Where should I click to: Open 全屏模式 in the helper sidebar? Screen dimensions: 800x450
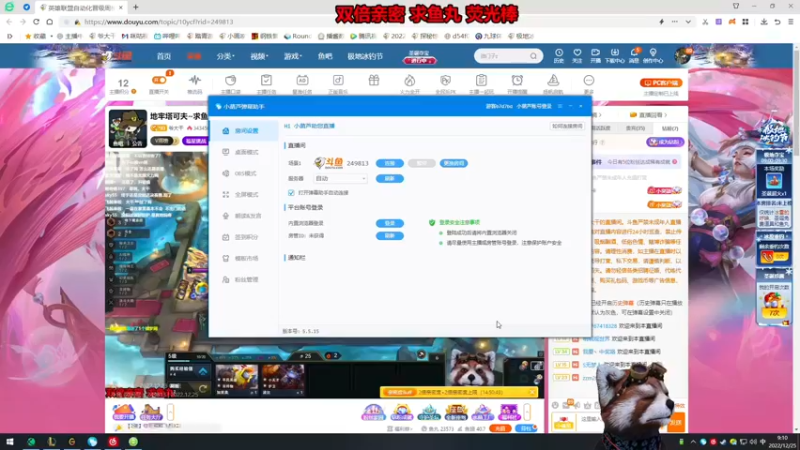[x=244, y=195]
